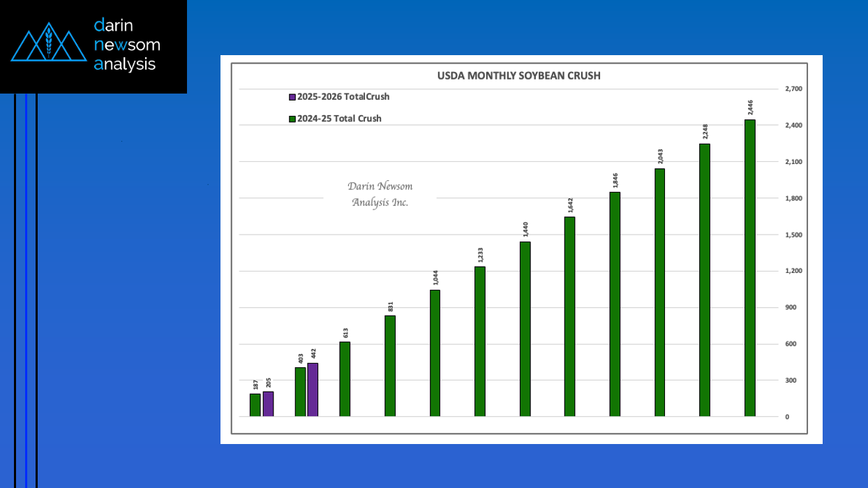Click the darin newsom analysis logo text
This screenshot has width=868, height=488.
126,45
